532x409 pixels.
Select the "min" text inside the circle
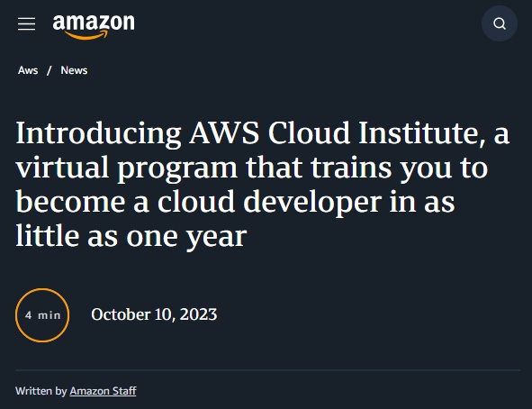(50, 315)
